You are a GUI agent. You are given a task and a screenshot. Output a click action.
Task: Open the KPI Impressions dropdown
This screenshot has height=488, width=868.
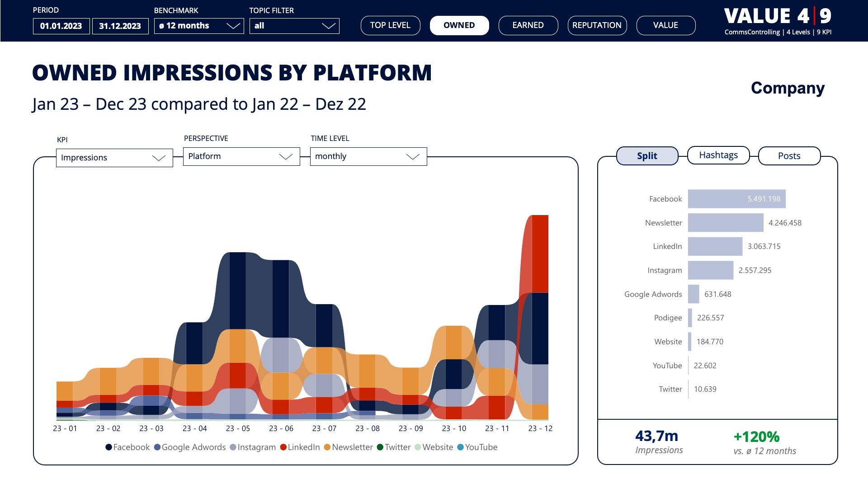click(x=114, y=158)
